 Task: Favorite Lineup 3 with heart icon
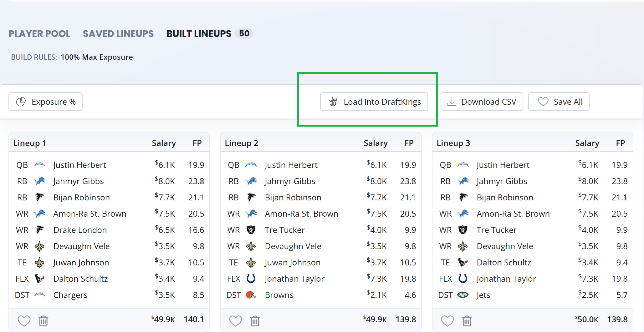click(447, 321)
